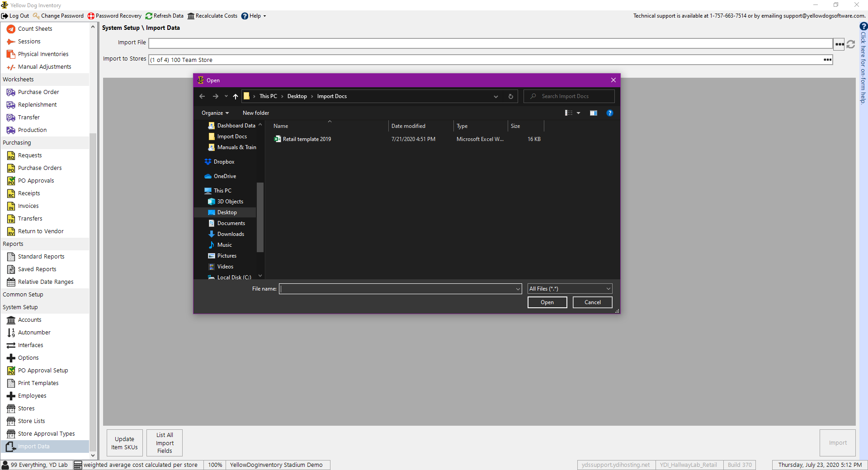The width and height of the screenshot is (868, 470).
Task: Open Transfers under Purchasing
Action: [x=30, y=218]
